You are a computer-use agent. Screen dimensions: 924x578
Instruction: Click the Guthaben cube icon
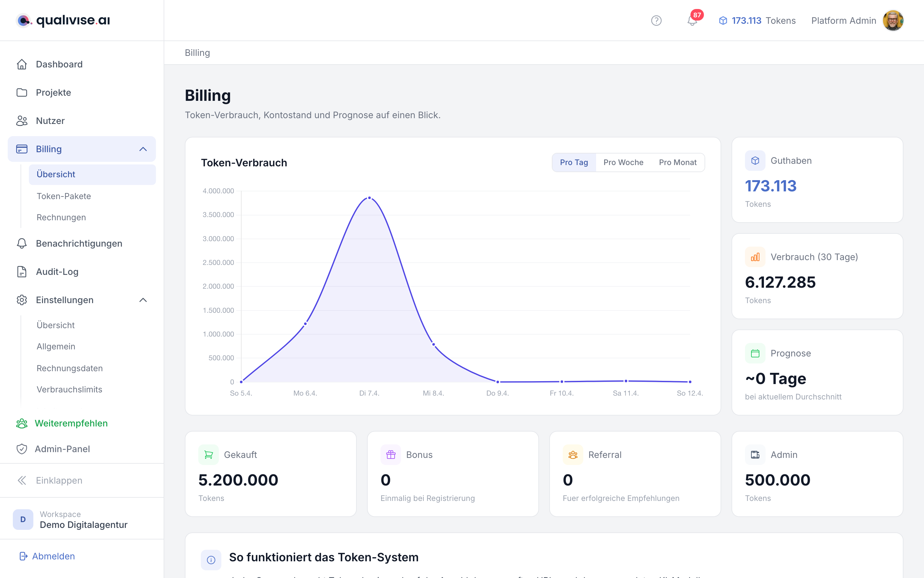pyautogui.click(x=755, y=161)
